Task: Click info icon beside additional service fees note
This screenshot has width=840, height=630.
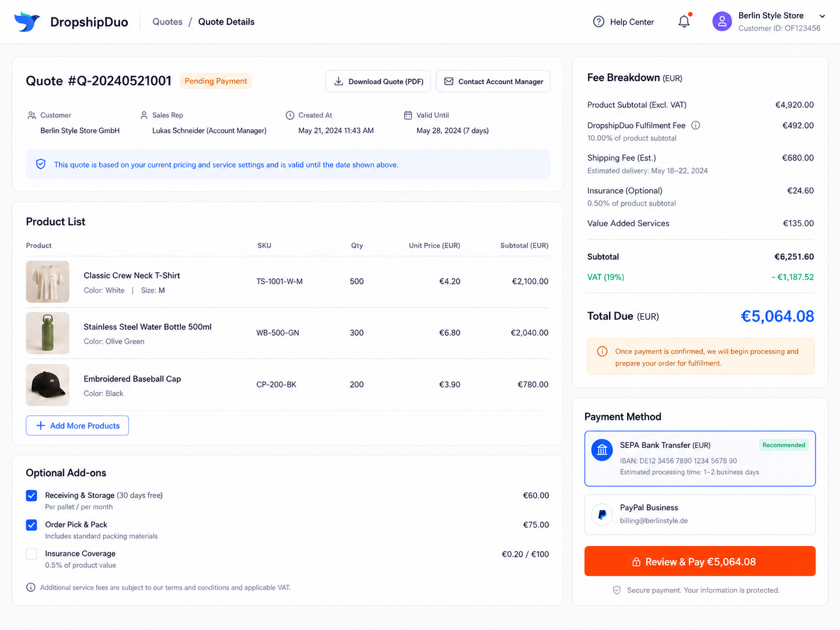Action: coord(31,587)
